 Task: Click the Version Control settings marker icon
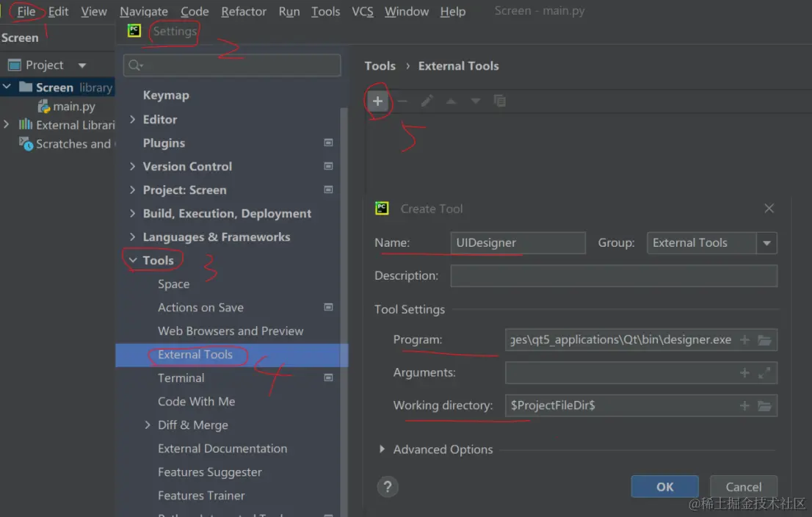tap(328, 166)
